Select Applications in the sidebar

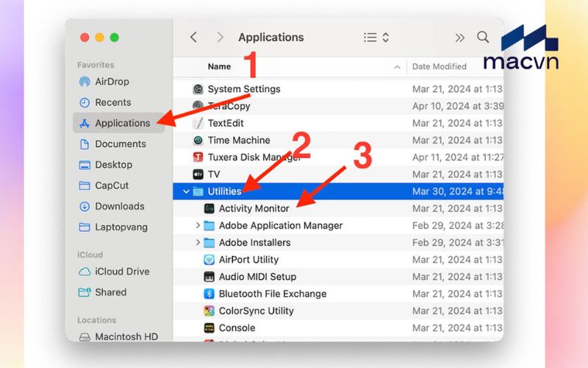tap(118, 123)
